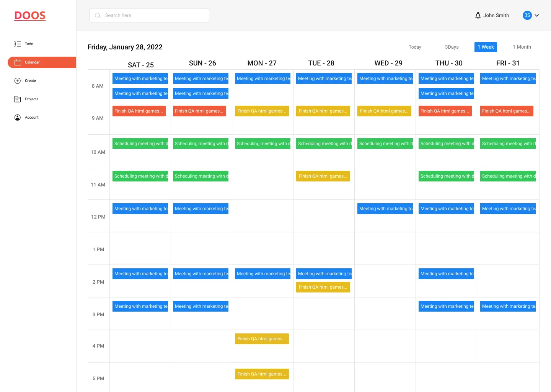Image resolution: width=551 pixels, height=392 pixels.
Task: Open Wednesday 10 AM scheduling meeting
Action: [x=385, y=144]
